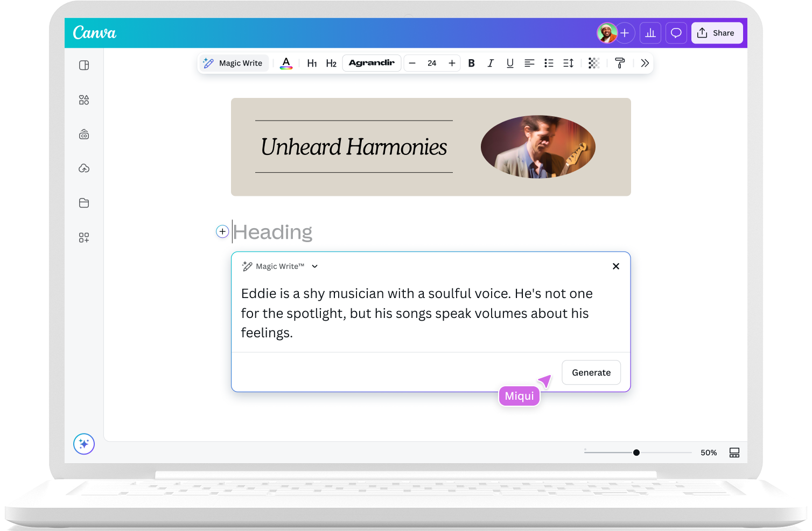Toggle bold formatting
This screenshot has height=531, width=812.
click(x=471, y=63)
